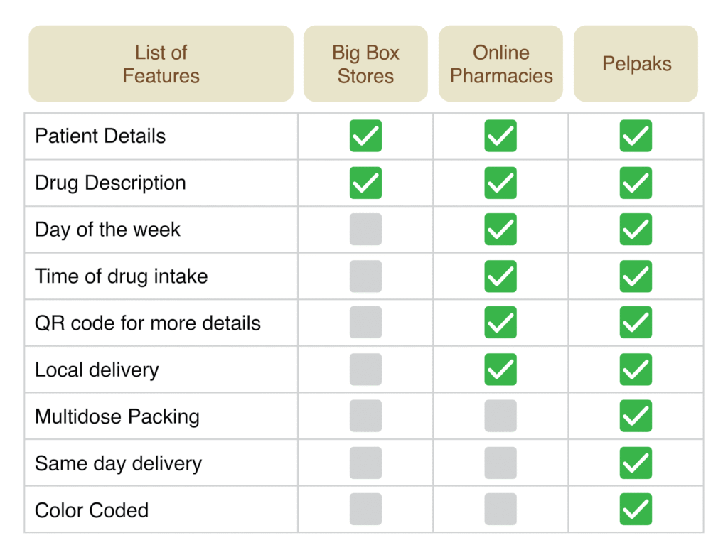Viewport: 728px width, 560px height.
Task: Click Pelpaks Same day delivery checkmark
Action: click(x=636, y=463)
